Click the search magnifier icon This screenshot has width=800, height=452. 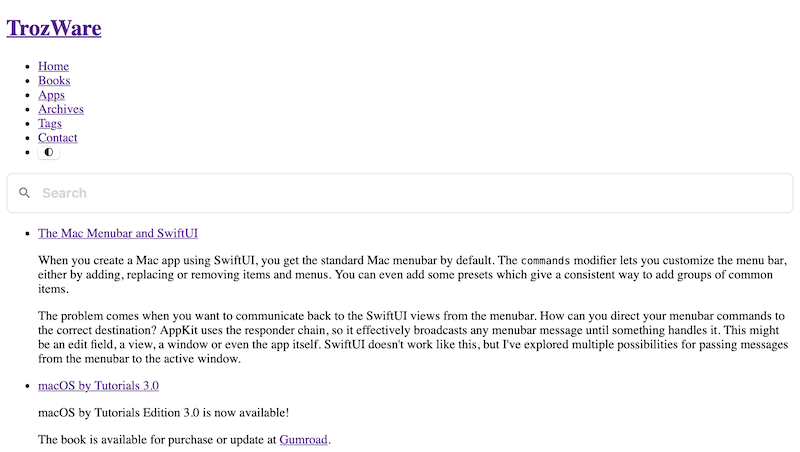tap(25, 193)
